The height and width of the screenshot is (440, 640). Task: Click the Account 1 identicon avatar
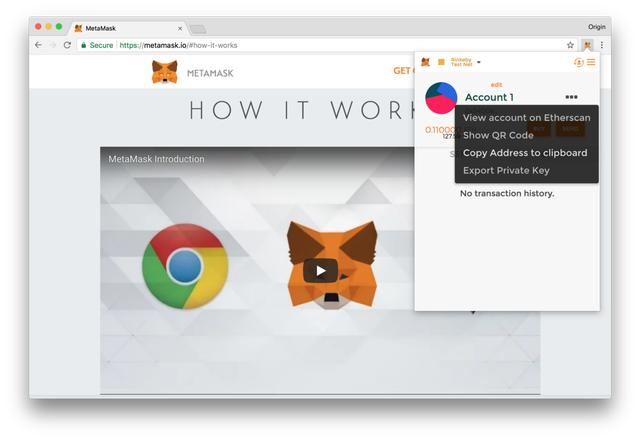click(441, 98)
